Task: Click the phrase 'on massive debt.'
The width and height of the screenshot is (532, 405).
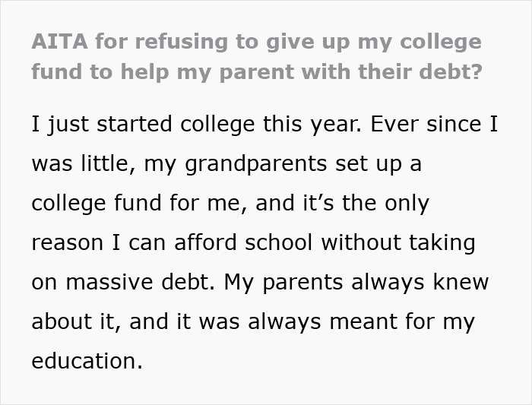Action: tap(123, 282)
